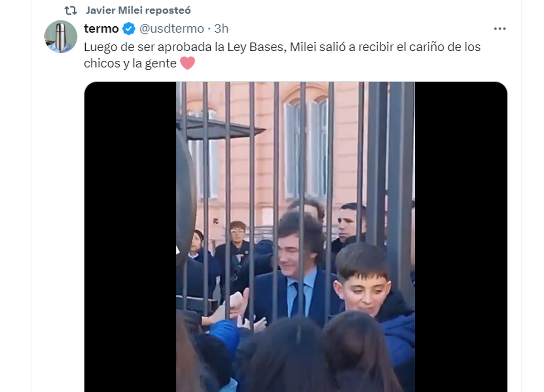This screenshot has width=544, height=392.
Task: Click the tweet text starting "Luego de ser aprobada"
Action: (x=282, y=55)
